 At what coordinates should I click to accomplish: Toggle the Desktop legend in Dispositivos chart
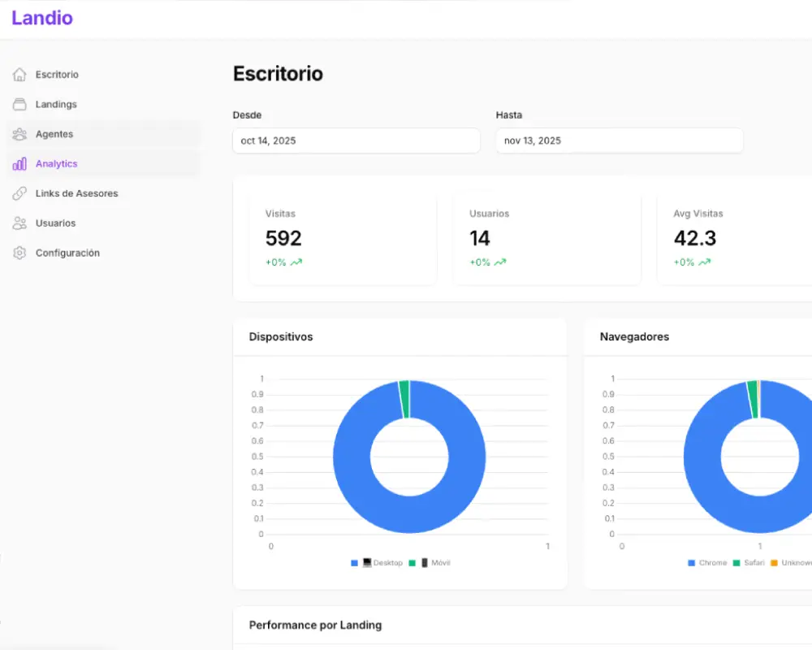(387, 562)
